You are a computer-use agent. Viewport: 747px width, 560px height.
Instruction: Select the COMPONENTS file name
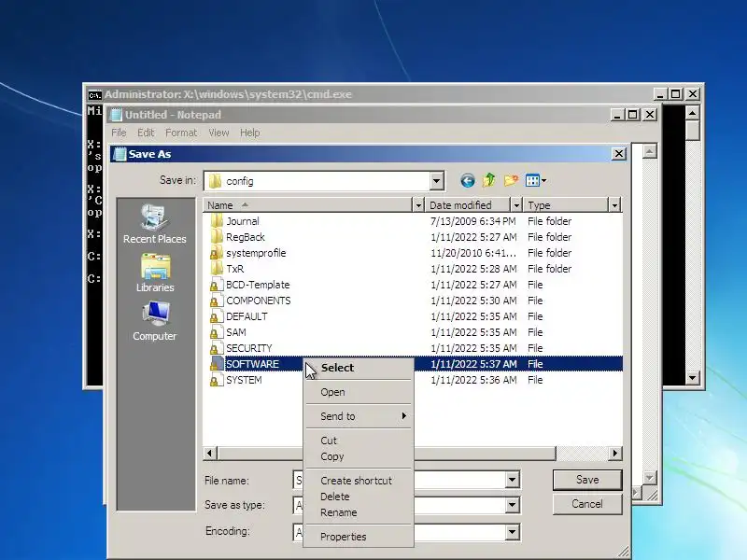[x=259, y=301]
